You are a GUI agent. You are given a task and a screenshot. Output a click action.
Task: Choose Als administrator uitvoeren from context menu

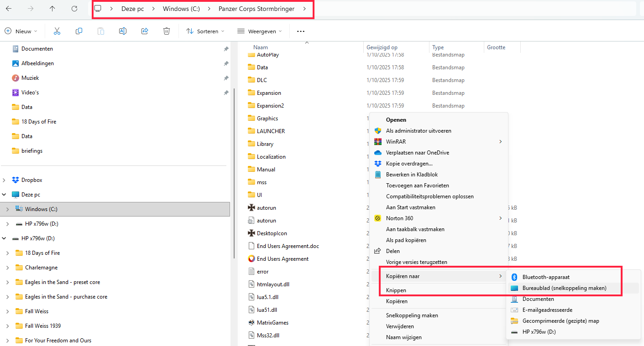[x=418, y=131]
